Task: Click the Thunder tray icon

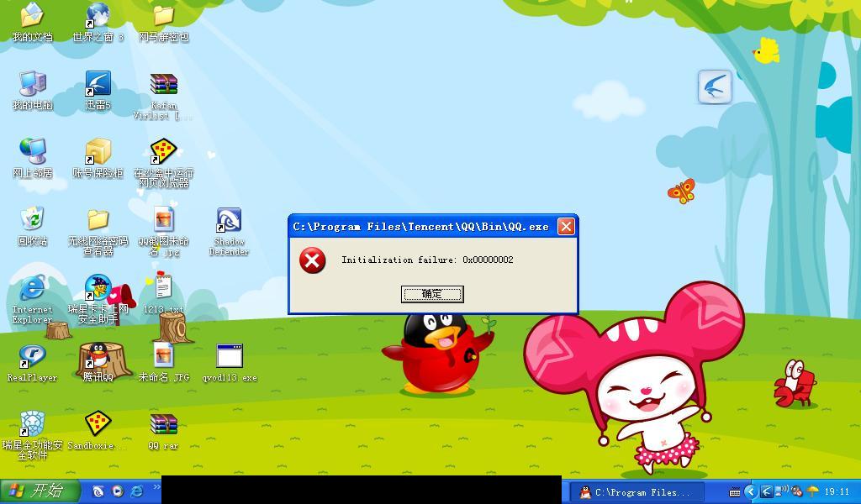Action: click(767, 492)
